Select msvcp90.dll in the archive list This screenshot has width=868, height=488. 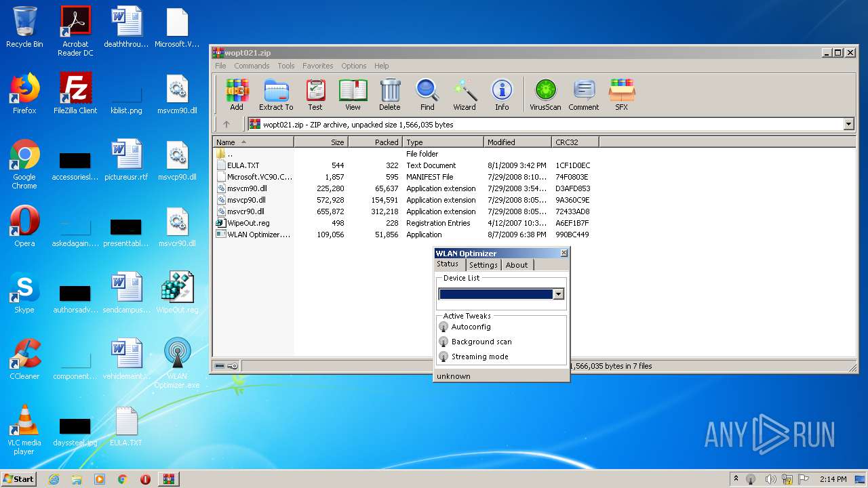coord(403,200)
